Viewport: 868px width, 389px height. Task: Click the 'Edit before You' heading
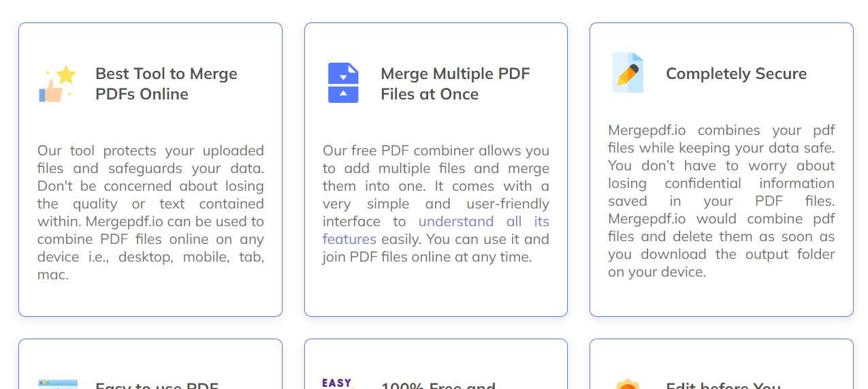coord(723,385)
